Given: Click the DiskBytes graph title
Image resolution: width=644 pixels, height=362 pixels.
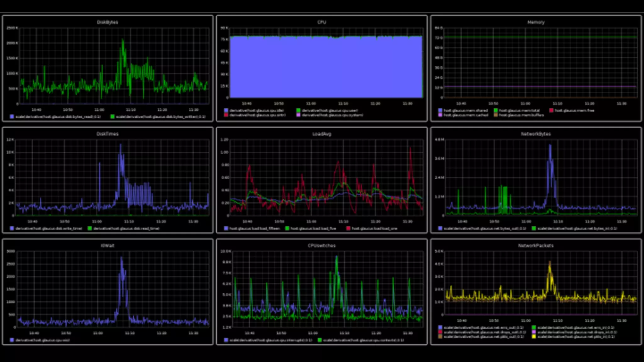Looking at the screenshot, I should 107,22.
